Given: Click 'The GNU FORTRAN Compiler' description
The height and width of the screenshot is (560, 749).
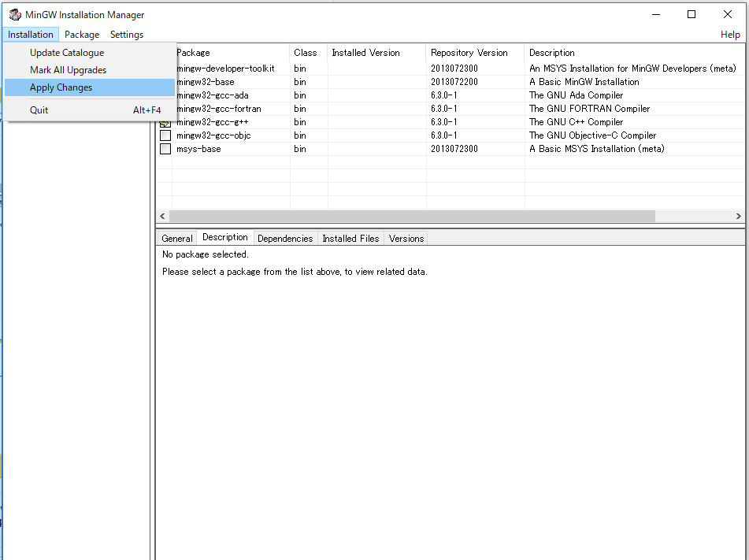Looking at the screenshot, I should (589, 109).
